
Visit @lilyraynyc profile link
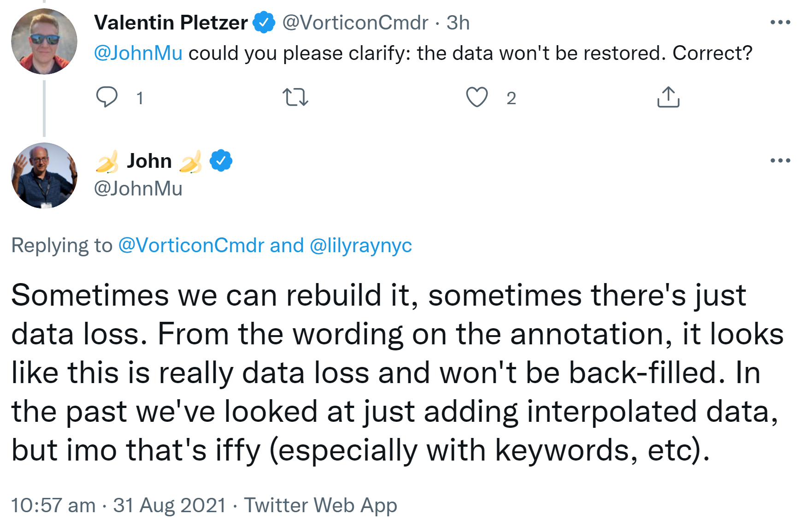pos(360,245)
